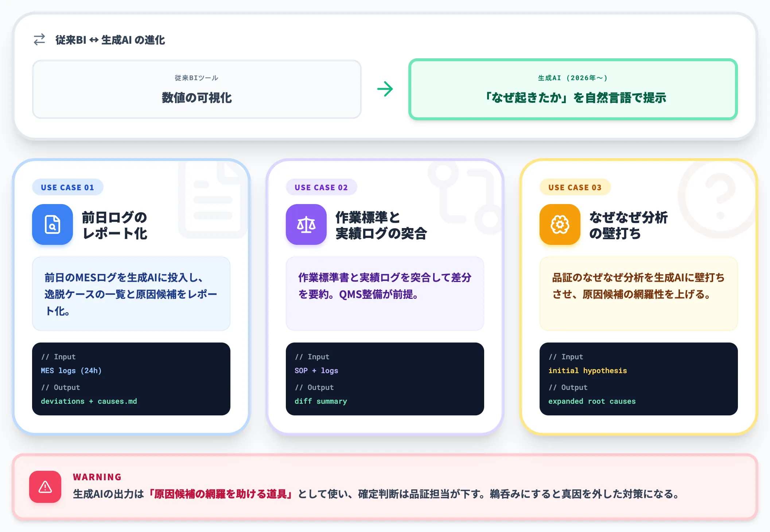The width and height of the screenshot is (770, 532).
Task: Click the title なぜなぜ分析の壁打ち
Action: 629,225
